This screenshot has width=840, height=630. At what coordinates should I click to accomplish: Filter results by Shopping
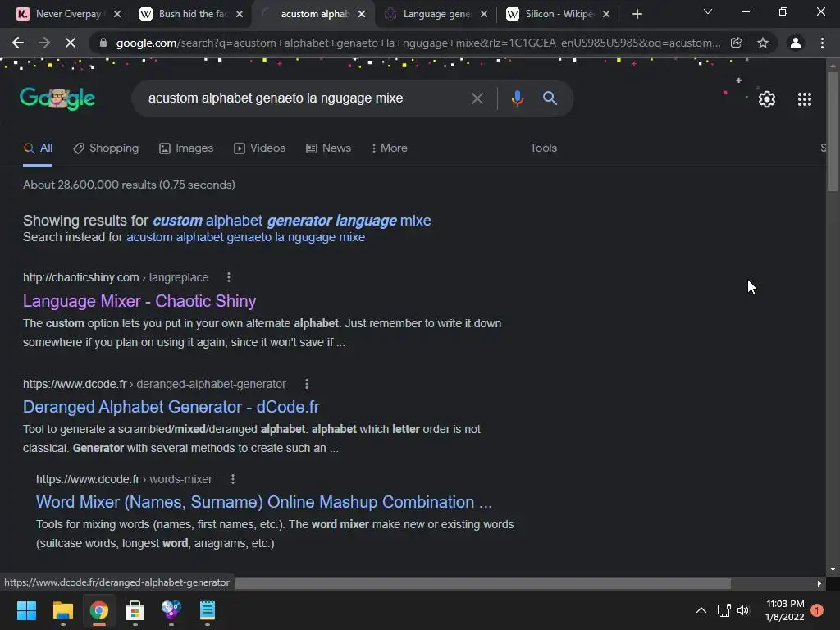point(106,148)
